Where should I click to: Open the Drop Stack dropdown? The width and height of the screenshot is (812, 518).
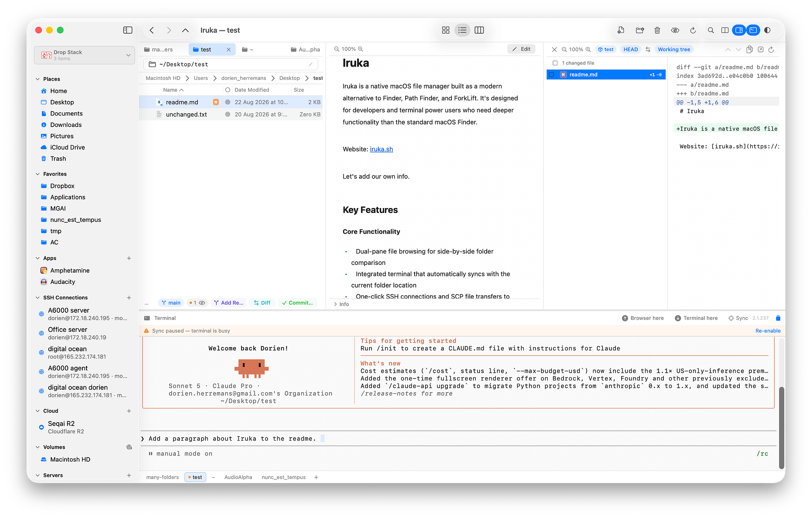pos(84,55)
